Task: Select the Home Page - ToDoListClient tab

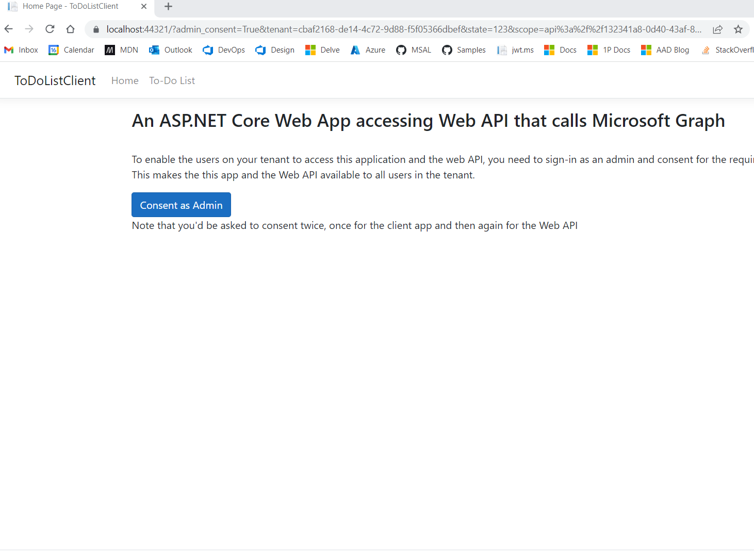Action: point(77,7)
